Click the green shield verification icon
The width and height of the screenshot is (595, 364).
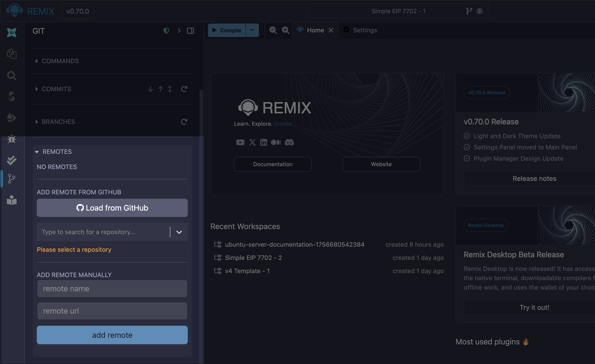click(x=166, y=31)
